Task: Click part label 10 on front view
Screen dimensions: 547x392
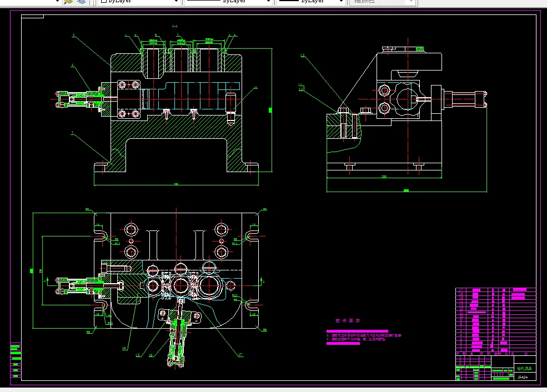Action: point(255,88)
